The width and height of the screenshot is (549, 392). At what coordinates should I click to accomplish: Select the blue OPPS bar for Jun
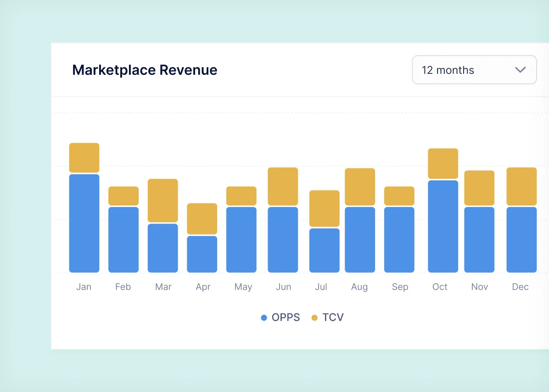click(x=283, y=240)
